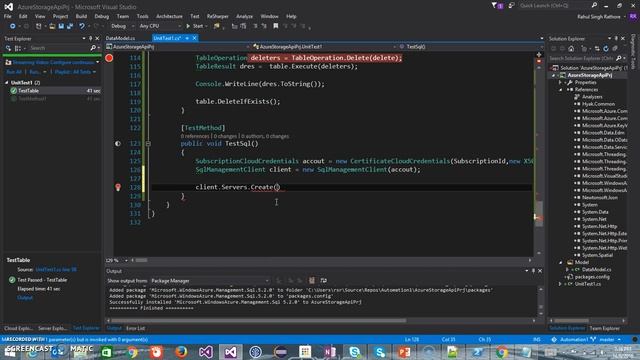The width and height of the screenshot is (640, 360).
Task: Click the Output panel horizontal scrollbar
Action: pos(259,320)
